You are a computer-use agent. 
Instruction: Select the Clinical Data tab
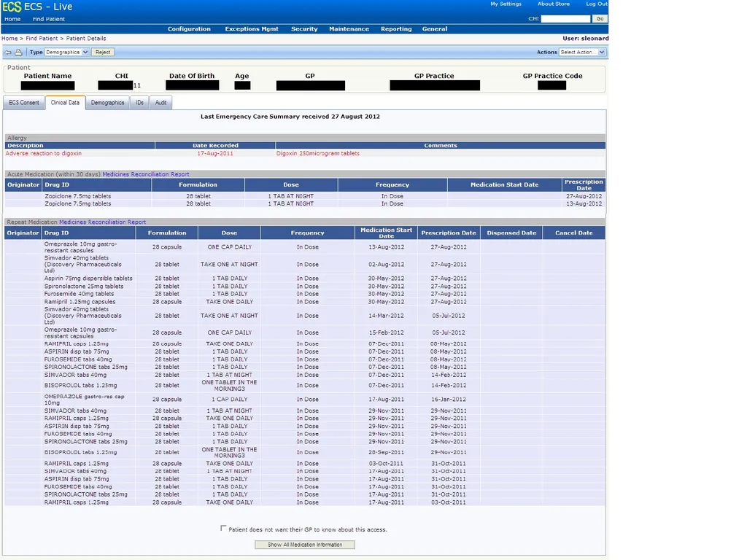pyautogui.click(x=65, y=102)
